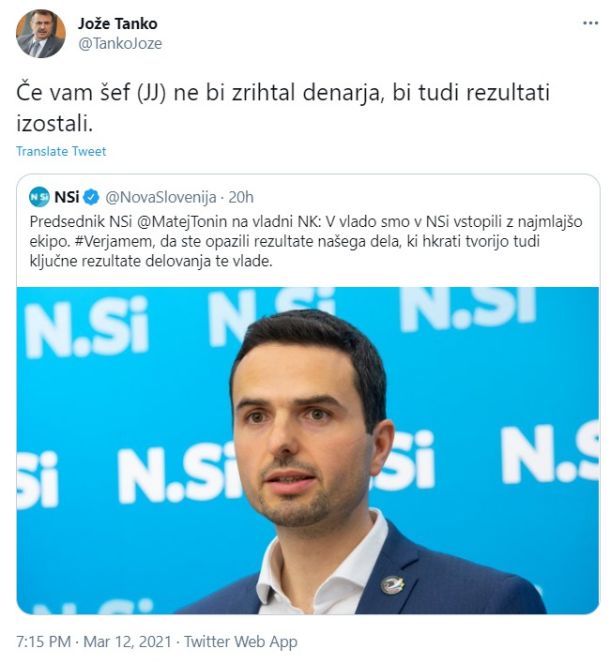The width and height of the screenshot is (610, 664).
Task: Click the N.Si logo at top-left of the photo
Action: pos(87,327)
